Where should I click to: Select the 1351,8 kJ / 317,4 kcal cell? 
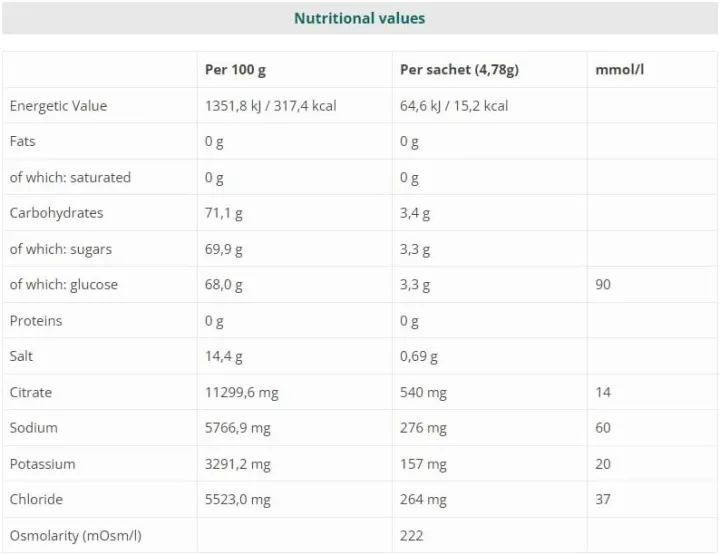coord(270,106)
